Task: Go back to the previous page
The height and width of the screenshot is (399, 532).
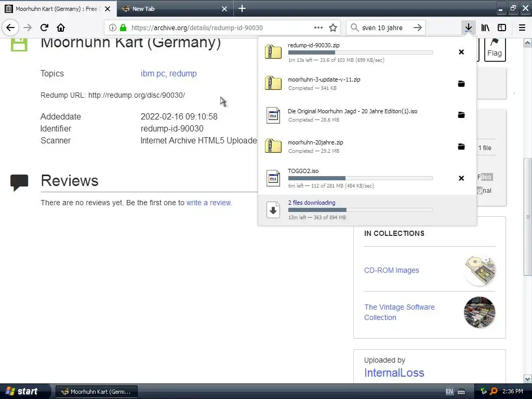Action: pyautogui.click(x=10, y=28)
